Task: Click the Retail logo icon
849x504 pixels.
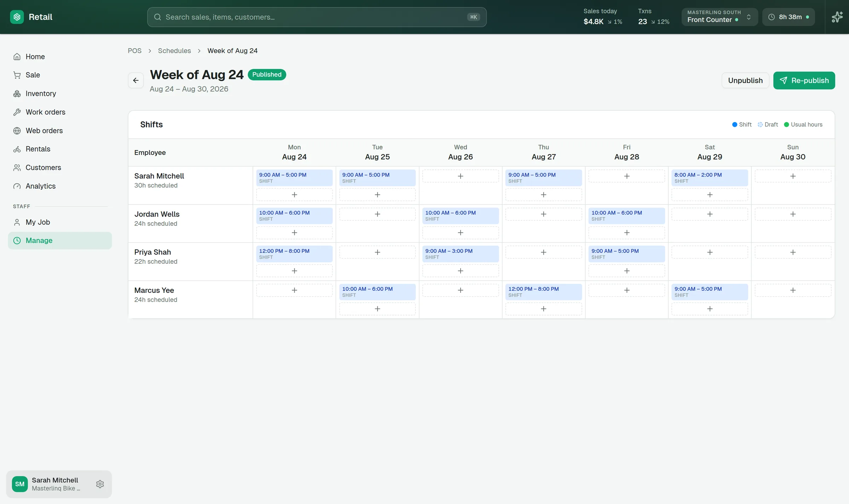Action: click(x=17, y=17)
